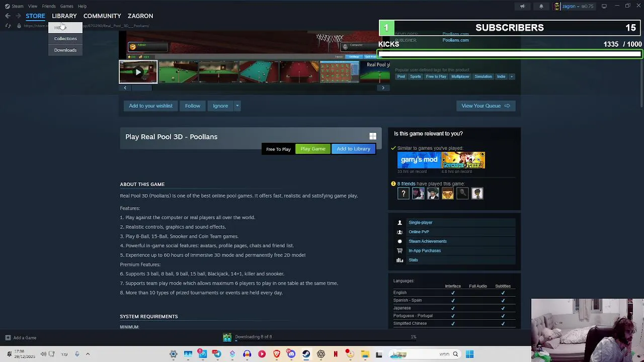Viewport: 644px width, 362px height.
Task: Open the Windows Start menu
Action: [469, 354]
